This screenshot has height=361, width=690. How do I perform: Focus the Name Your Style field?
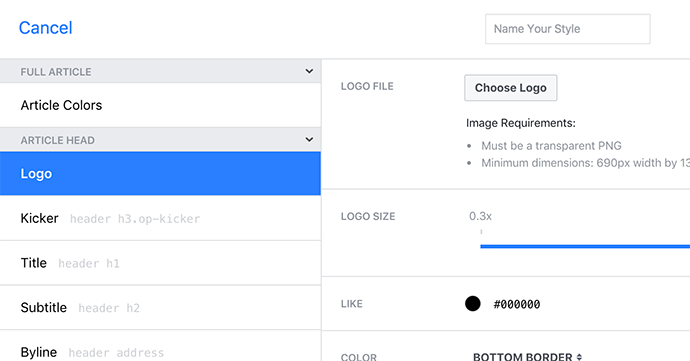click(x=568, y=29)
